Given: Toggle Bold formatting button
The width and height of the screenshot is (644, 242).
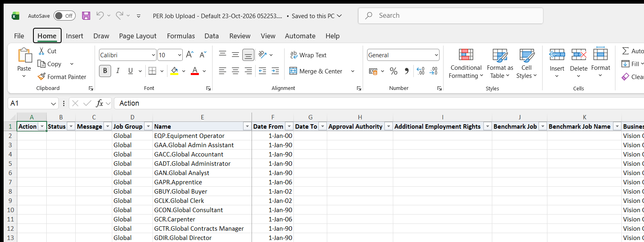Looking at the screenshot, I should click(105, 71).
